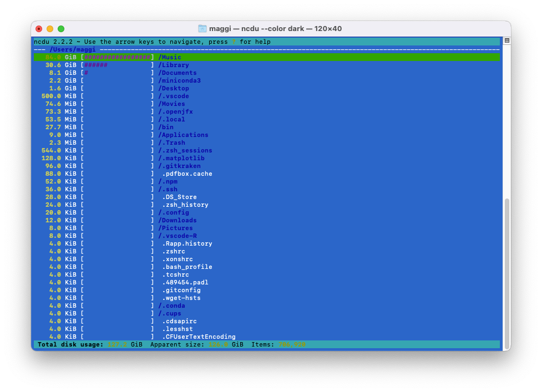Choose the /miniconda3 directory

[x=179, y=80]
